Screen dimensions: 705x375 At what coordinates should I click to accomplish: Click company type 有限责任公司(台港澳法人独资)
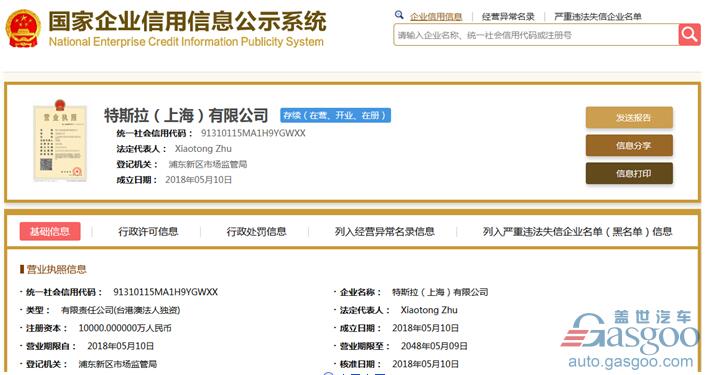click(x=120, y=310)
